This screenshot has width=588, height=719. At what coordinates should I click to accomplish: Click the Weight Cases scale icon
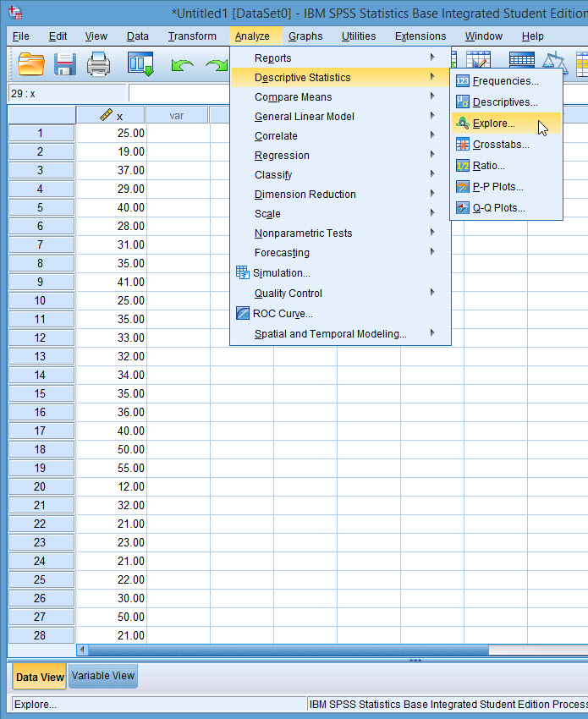555,63
